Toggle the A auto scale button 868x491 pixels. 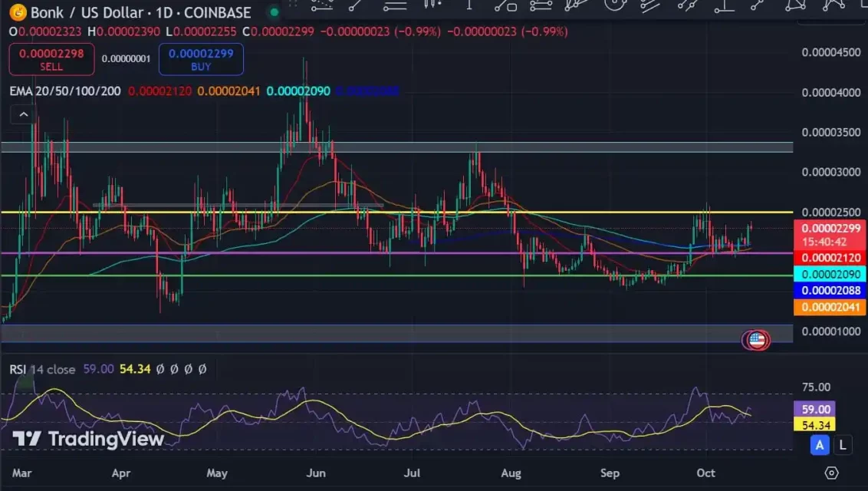819,444
